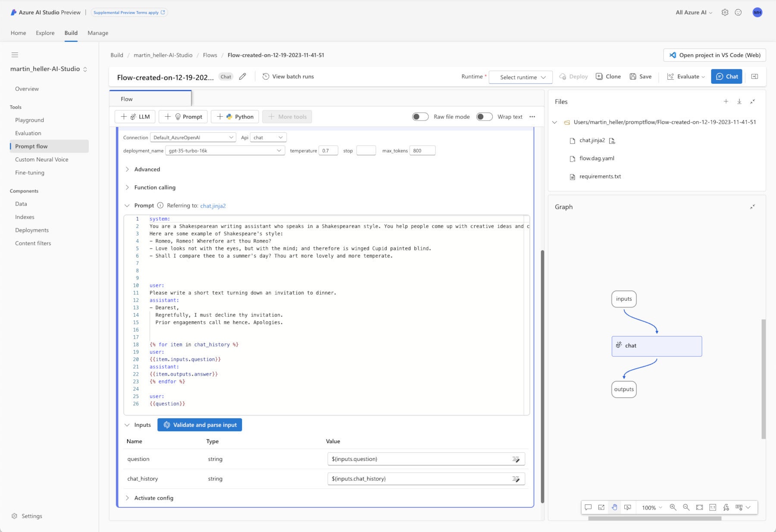Open the Select runtime dropdown
Viewport: 776px width, 532px height.
(x=521, y=77)
